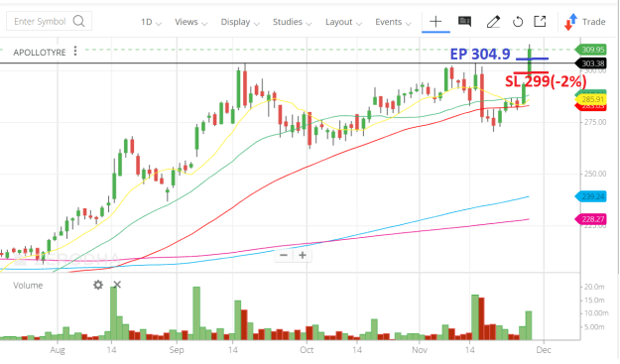The height and width of the screenshot is (364, 620).
Task: Click the SL 299(-2%) annotation text
Action: 546,81
